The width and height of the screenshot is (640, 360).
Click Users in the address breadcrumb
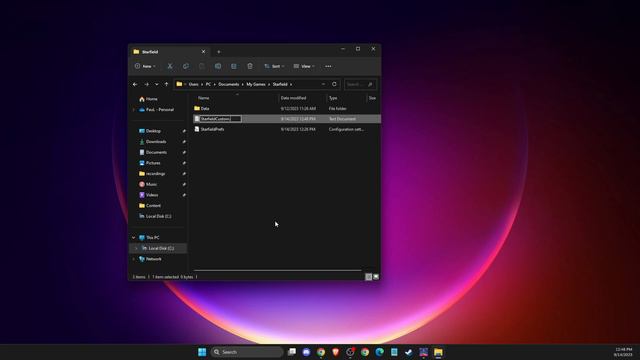[193, 84]
